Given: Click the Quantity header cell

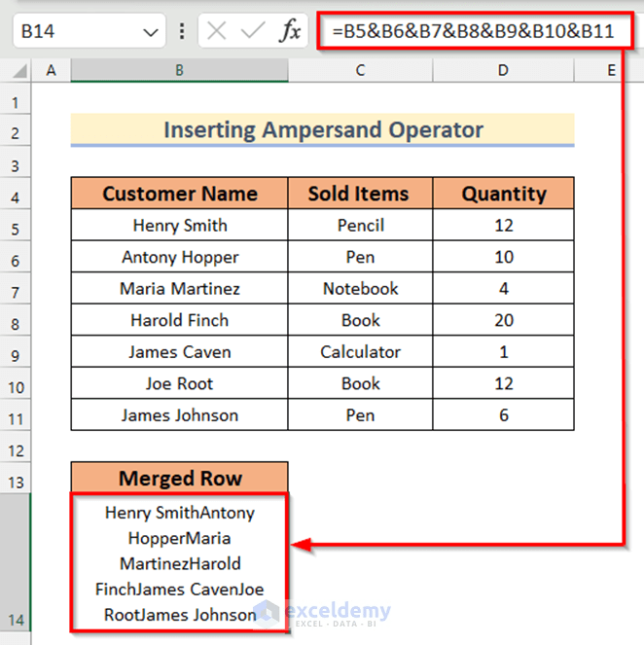Looking at the screenshot, I should point(503,194).
